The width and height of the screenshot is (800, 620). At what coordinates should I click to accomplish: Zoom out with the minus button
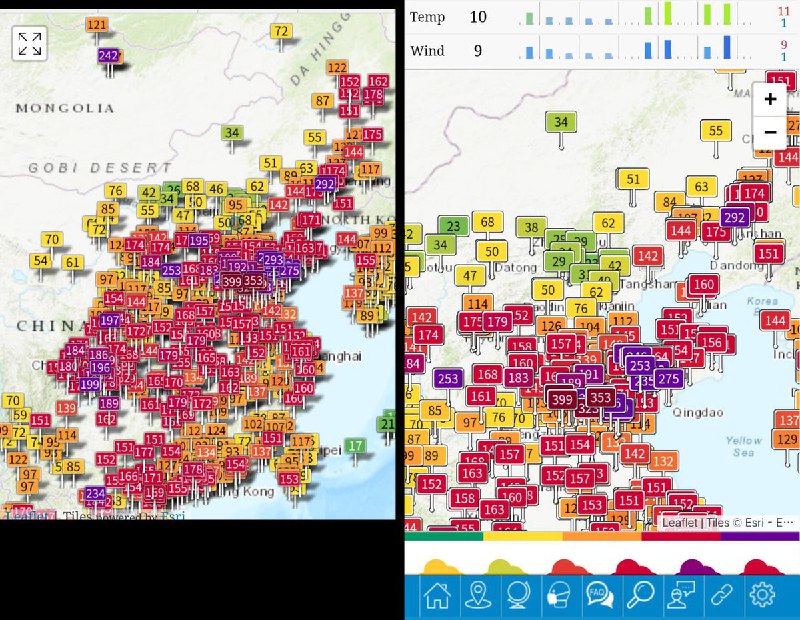point(770,131)
